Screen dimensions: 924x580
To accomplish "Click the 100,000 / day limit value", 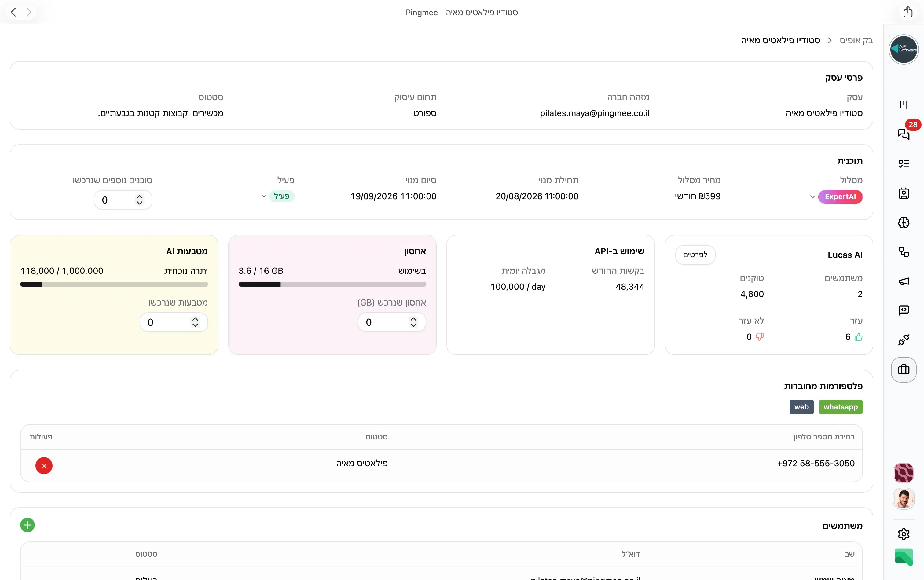I will [518, 287].
